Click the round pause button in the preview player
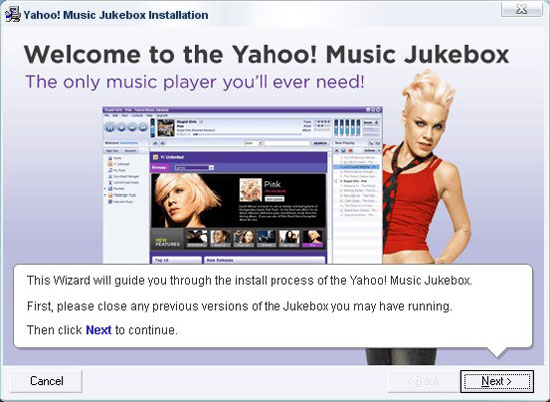Screen dimensions: 550x402 (x=110, y=127)
